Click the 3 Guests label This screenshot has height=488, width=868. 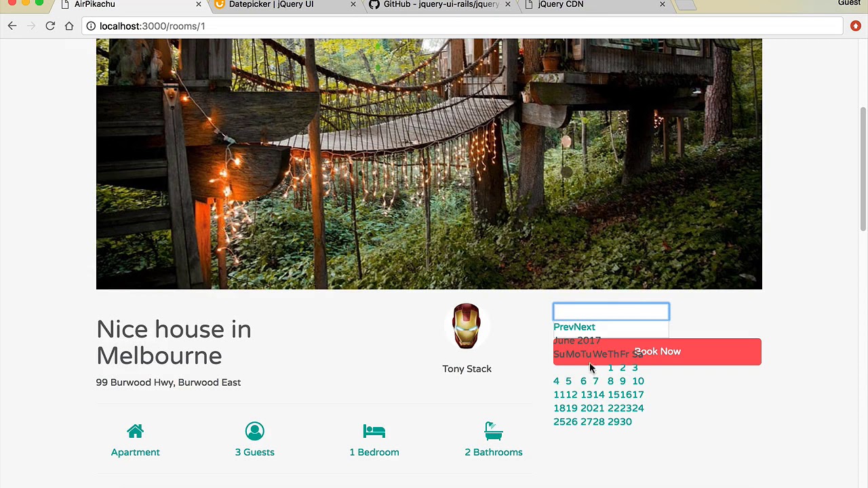[255, 452]
